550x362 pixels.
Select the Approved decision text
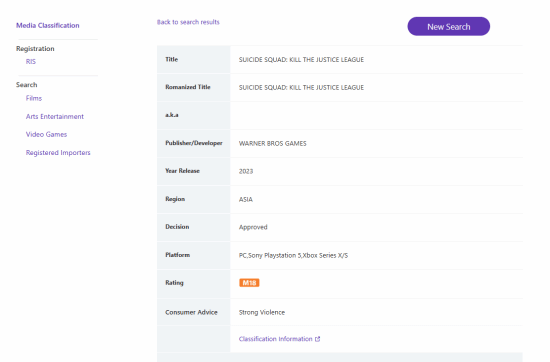click(x=253, y=227)
